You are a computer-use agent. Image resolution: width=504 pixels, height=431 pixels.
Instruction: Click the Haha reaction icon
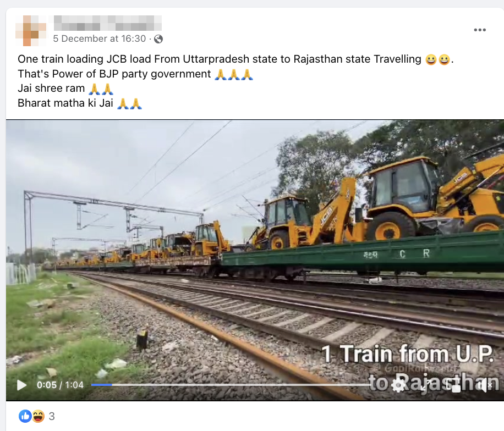pos(38,416)
